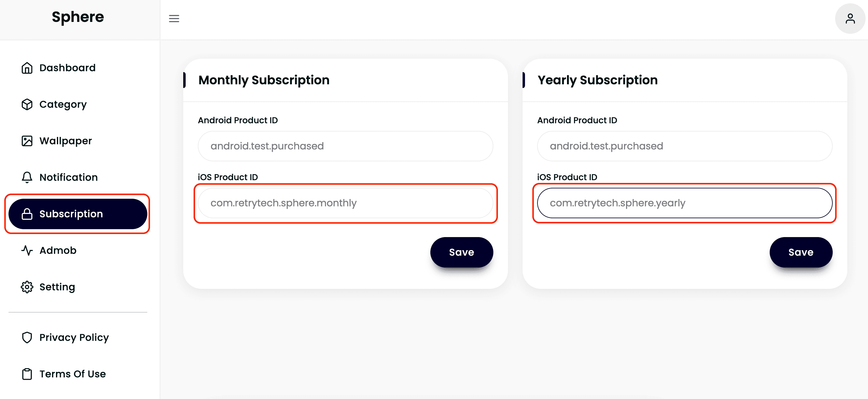The width and height of the screenshot is (868, 399).
Task: Click the Admob activity icon
Action: click(27, 250)
